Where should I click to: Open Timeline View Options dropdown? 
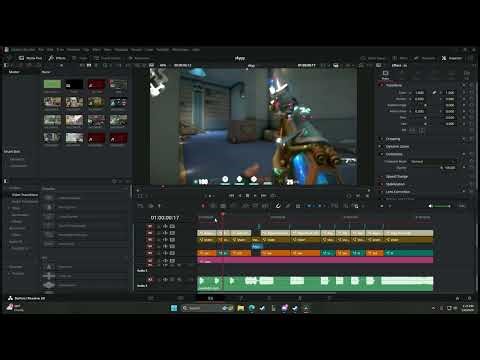(x=141, y=206)
